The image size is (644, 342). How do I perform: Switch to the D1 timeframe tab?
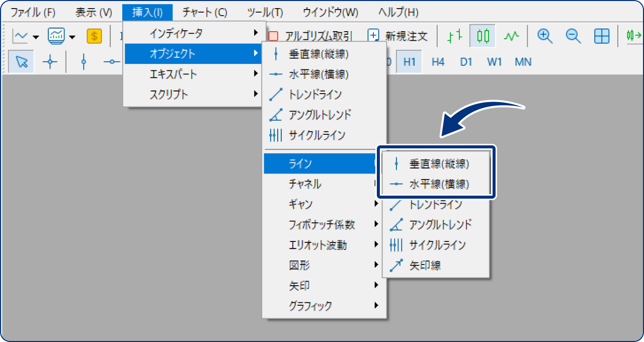click(465, 62)
